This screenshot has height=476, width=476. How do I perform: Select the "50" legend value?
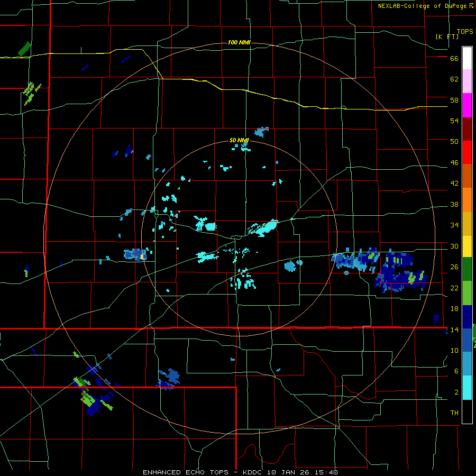point(454,142)
